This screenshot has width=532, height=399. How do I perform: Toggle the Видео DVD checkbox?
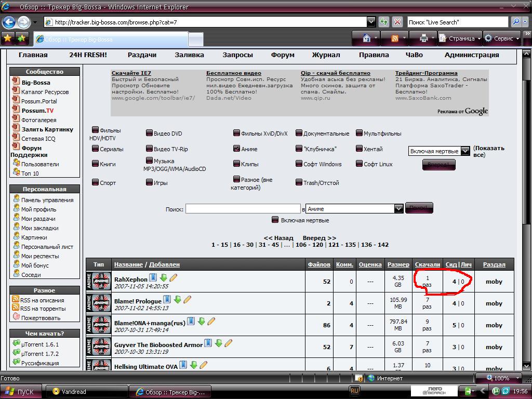(x=149, y=132)
